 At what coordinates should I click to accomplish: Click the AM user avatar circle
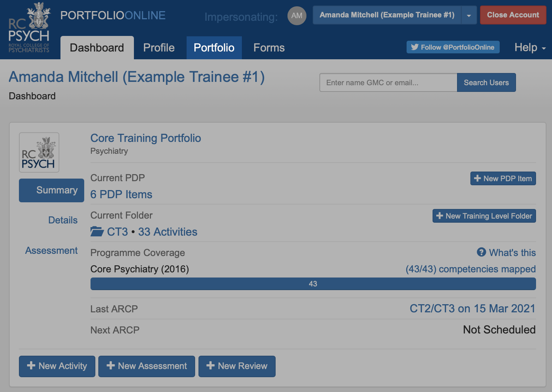tap(297, 16)
